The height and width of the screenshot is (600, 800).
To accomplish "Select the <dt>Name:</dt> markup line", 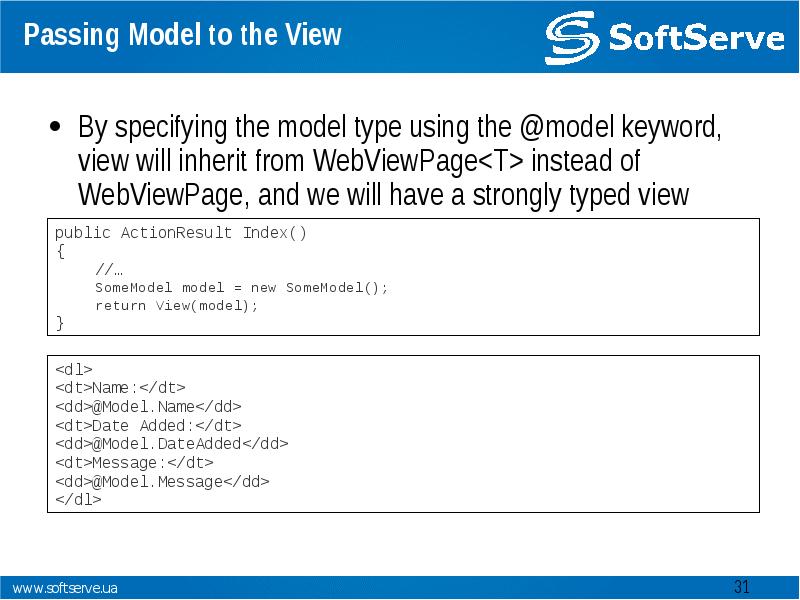I will [120, 387].
